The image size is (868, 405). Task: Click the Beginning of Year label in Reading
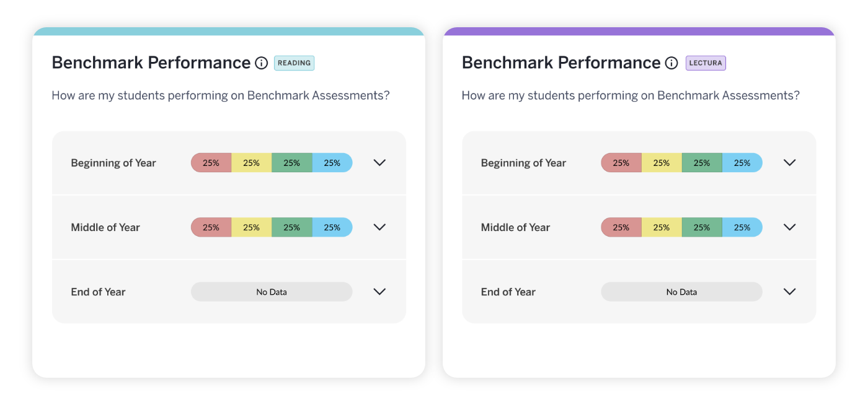113,162
